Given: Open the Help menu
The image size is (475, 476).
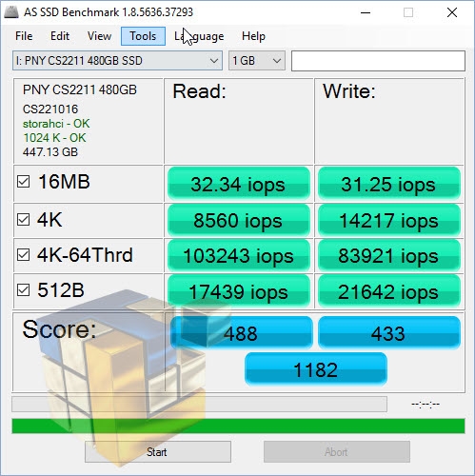Looking at the screenshot, I should (253, 36).
